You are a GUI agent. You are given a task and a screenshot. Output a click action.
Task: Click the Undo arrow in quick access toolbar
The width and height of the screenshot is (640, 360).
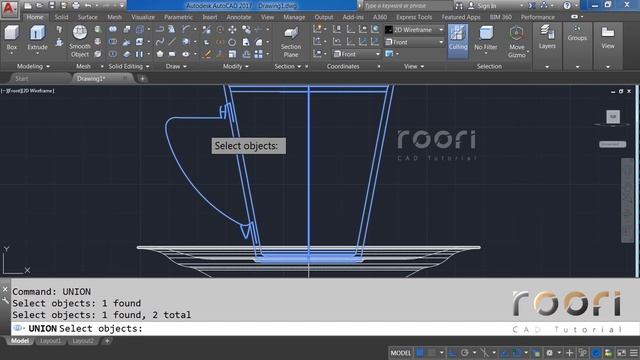click(x=88, y=5)
